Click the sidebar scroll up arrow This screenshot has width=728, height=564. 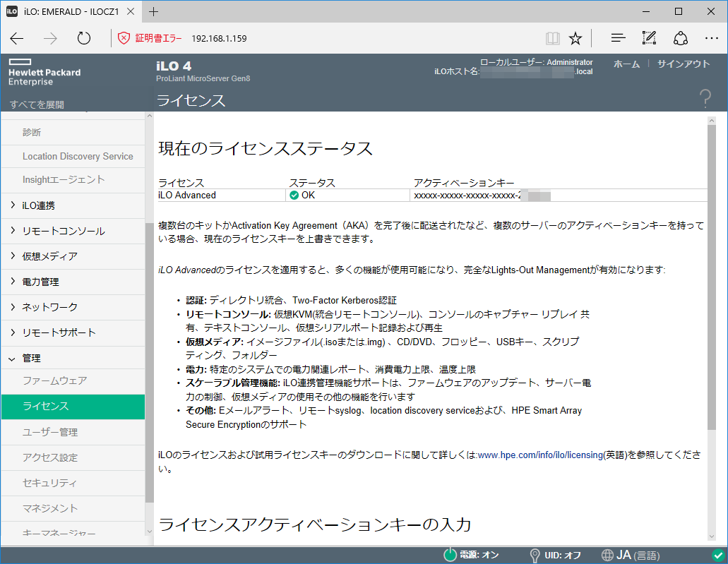tap(150, 116)
